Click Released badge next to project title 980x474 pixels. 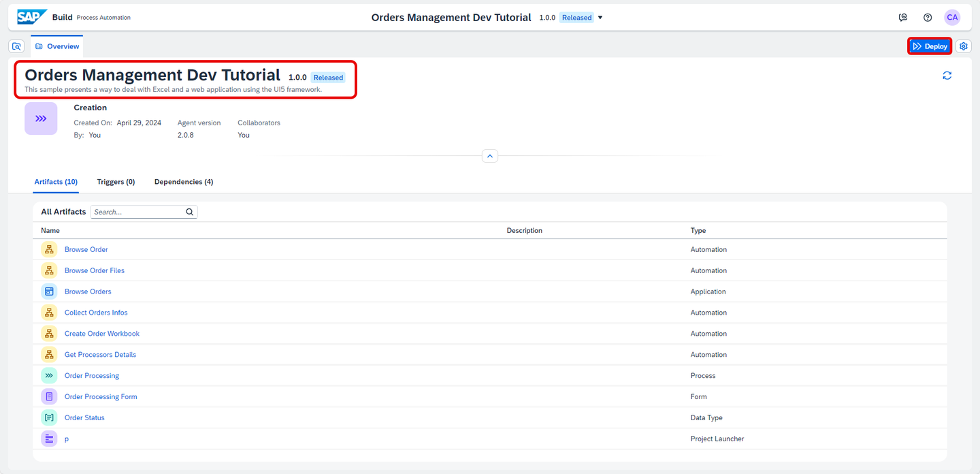(328, 78)
